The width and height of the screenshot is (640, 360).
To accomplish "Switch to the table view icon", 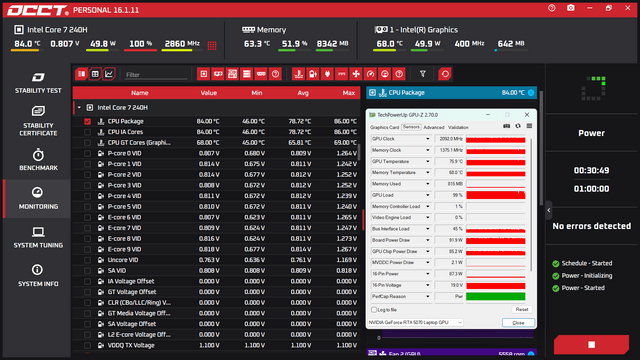I will click(x=95, y=74).
